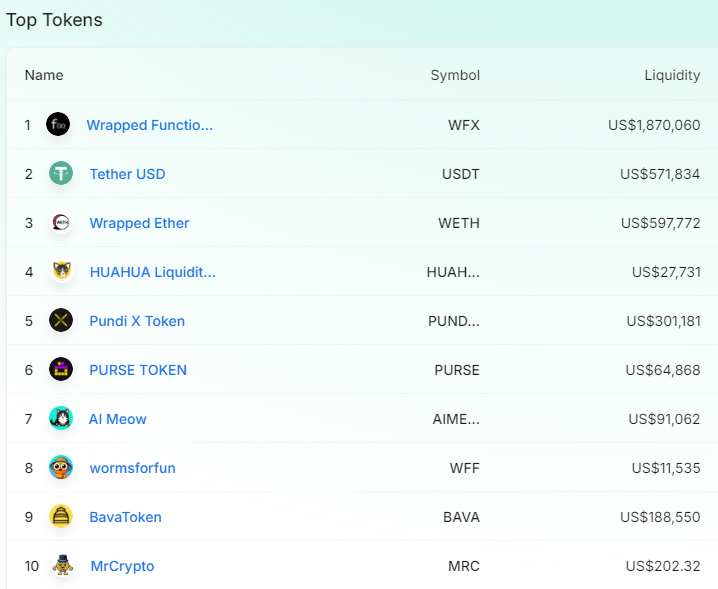Click the Top Tokens heading
Viewport: 718px width, 589px height.
point(54,20)
